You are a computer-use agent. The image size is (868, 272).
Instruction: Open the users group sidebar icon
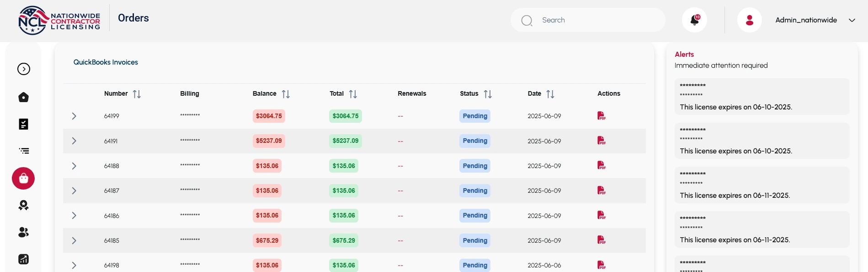[23, 232]
